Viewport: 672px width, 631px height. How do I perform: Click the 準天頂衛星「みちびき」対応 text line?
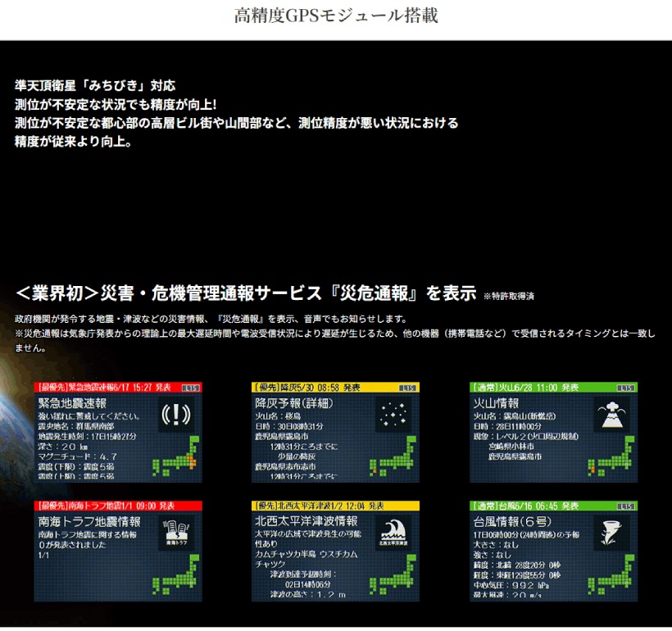coord(95,85)
